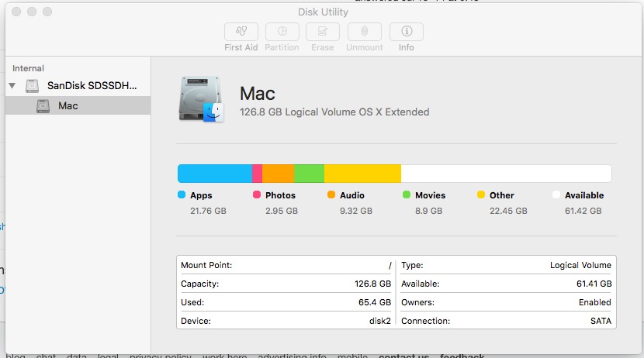Click the 126.8 GB Logical Volume subtitle
The image size is (644, 358).
tap(334, 112)
